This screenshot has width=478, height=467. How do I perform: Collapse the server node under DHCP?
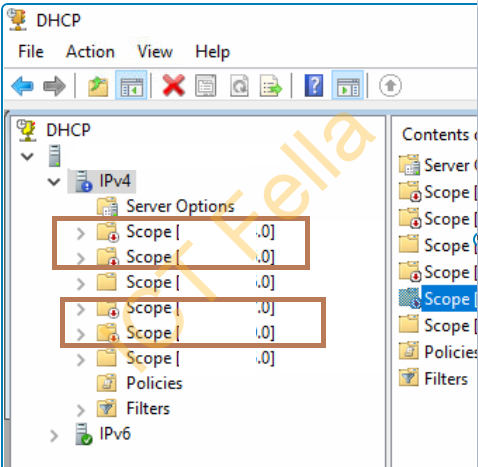pyautogui.click(x=27, y=156)
